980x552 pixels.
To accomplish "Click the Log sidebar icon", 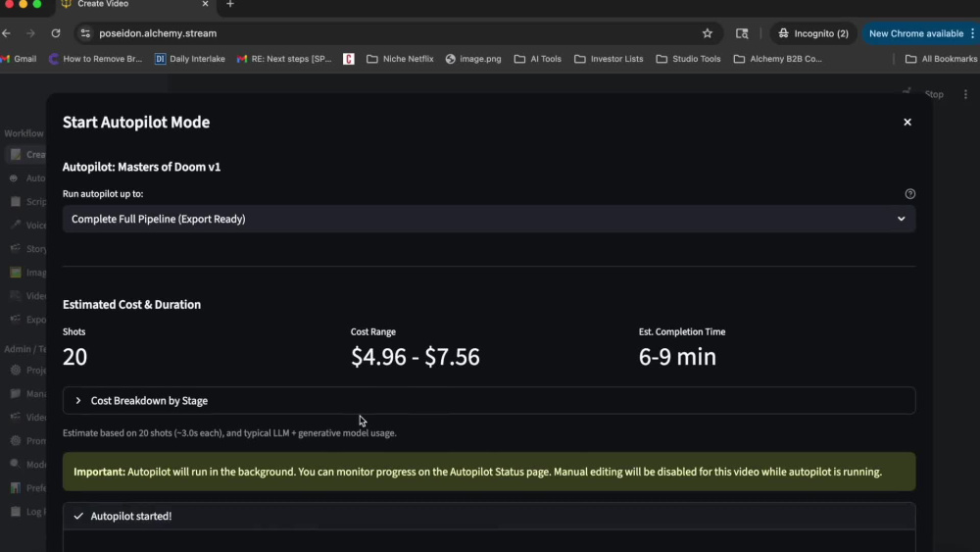I will pyautogui.click(x=15, y=512).
